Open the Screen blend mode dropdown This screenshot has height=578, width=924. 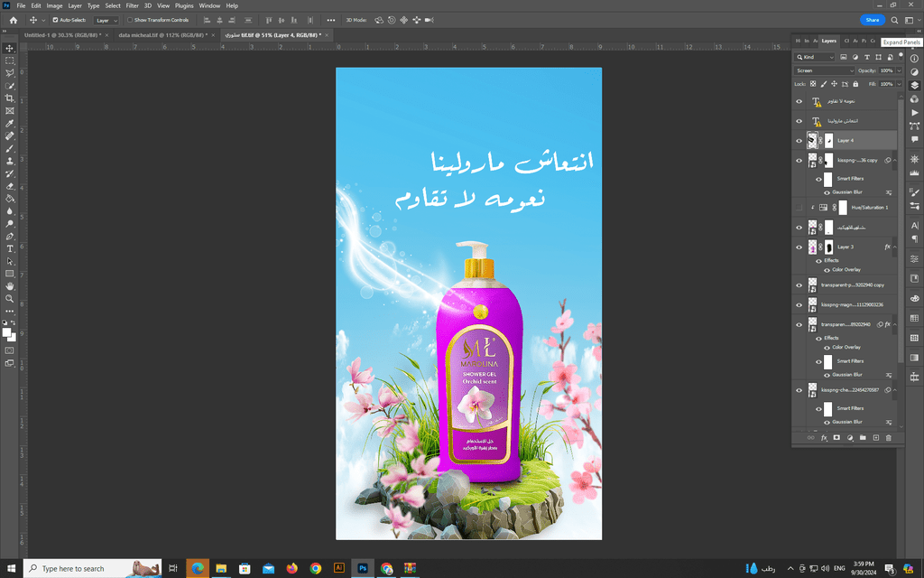pos(824,70)
